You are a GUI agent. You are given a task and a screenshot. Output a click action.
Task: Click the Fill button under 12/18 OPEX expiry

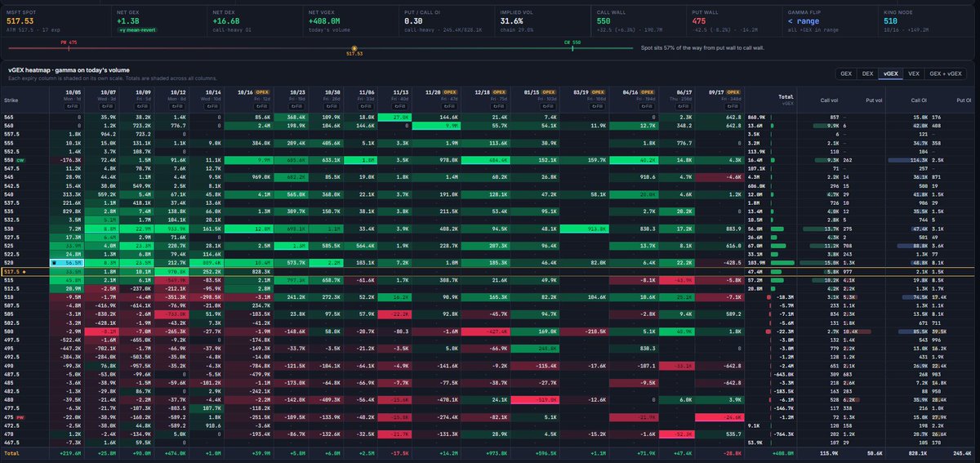point(497,106)
